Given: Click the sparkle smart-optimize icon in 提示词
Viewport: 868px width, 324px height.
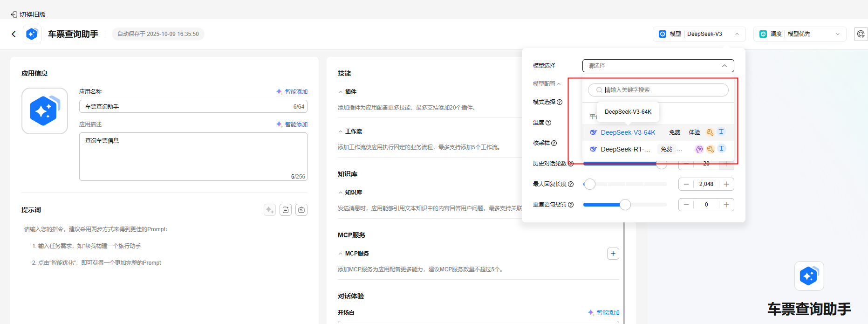Looking at the screenshot, I should (x=270, y=210).
